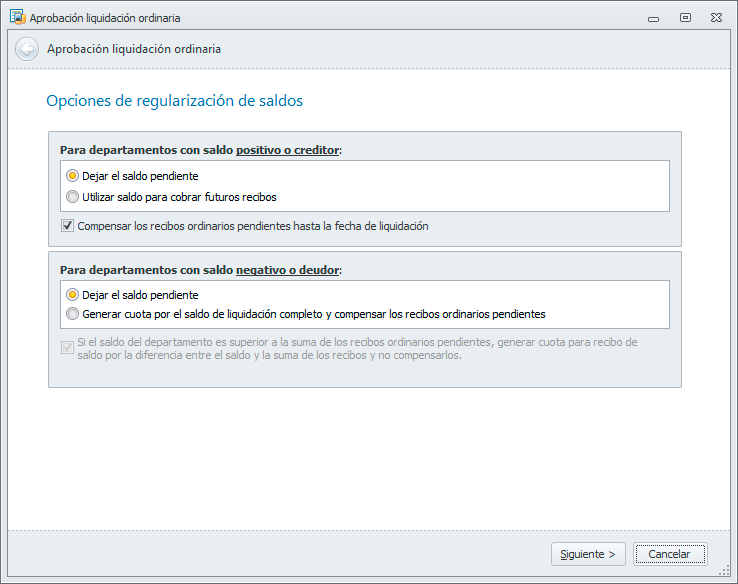Click 'Para departamentos con saldo positivo o creditor' label
The image size is (738, 584).
coord(201,150)
